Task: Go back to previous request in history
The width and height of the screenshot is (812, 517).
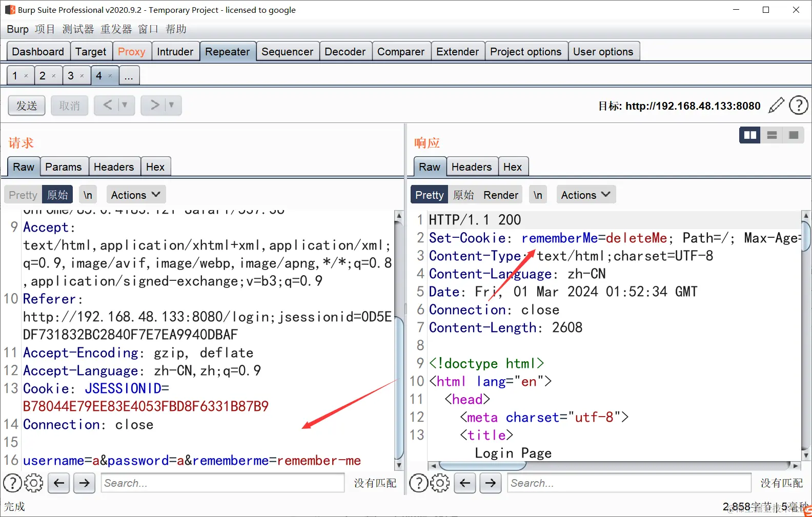Action: 108,105
